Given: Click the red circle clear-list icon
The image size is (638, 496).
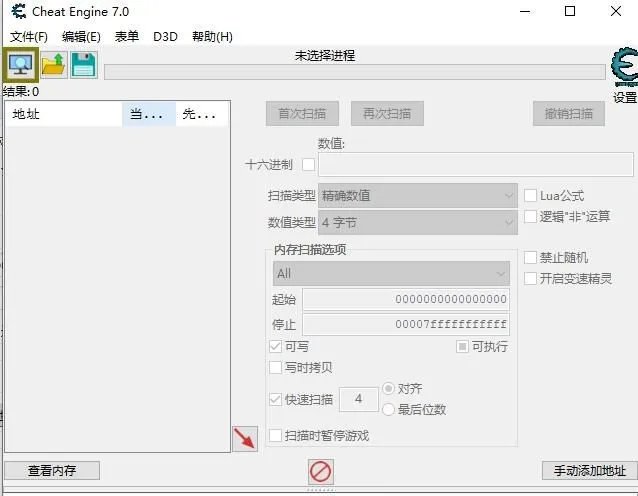Looking at the screenshot, I should (321, 472).
